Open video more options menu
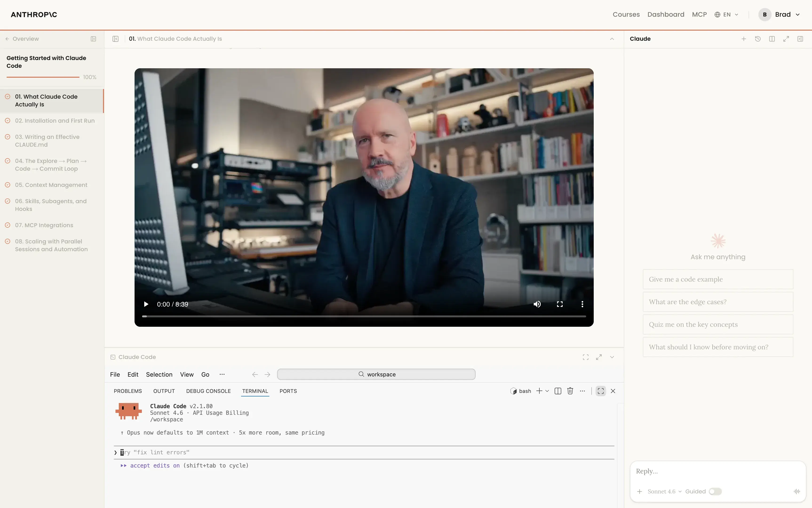The width and height of the screenshot is (812, 508). 582,304
